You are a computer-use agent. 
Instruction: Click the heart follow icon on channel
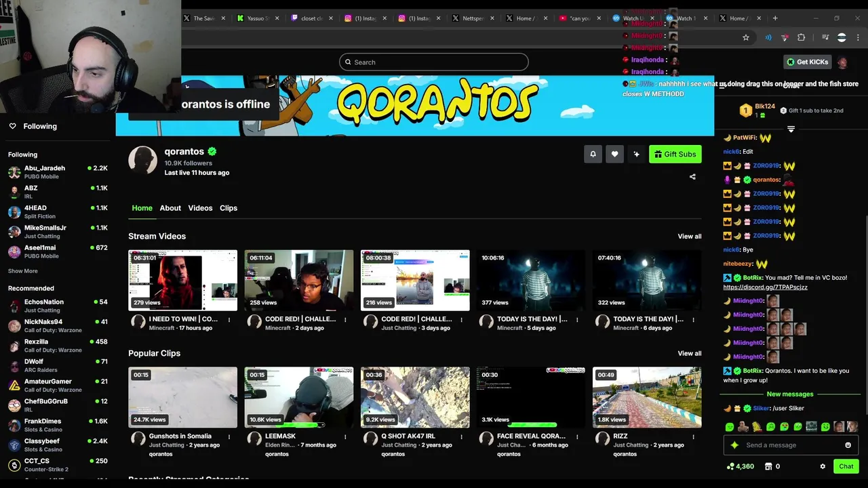(x=614, y=155)
